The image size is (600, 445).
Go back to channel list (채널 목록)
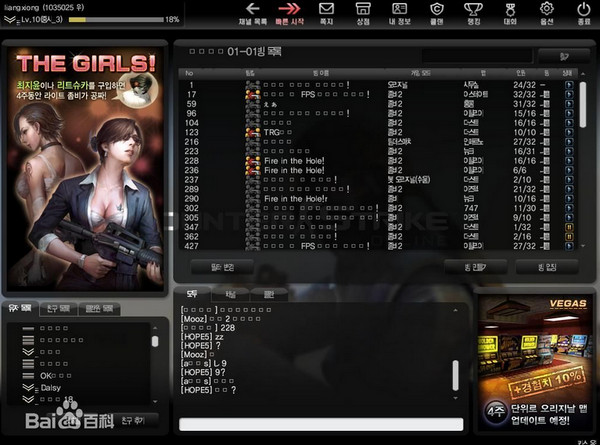tap(253, 14)
